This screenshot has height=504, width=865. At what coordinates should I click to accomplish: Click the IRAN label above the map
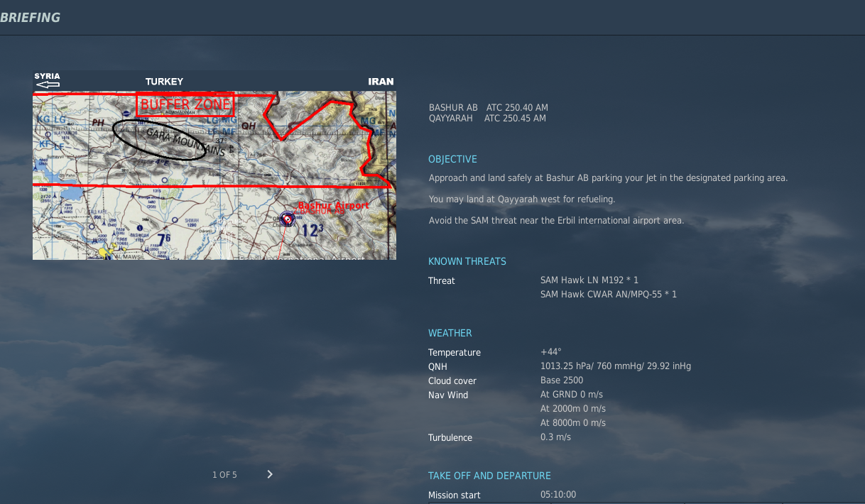(381, 82)
